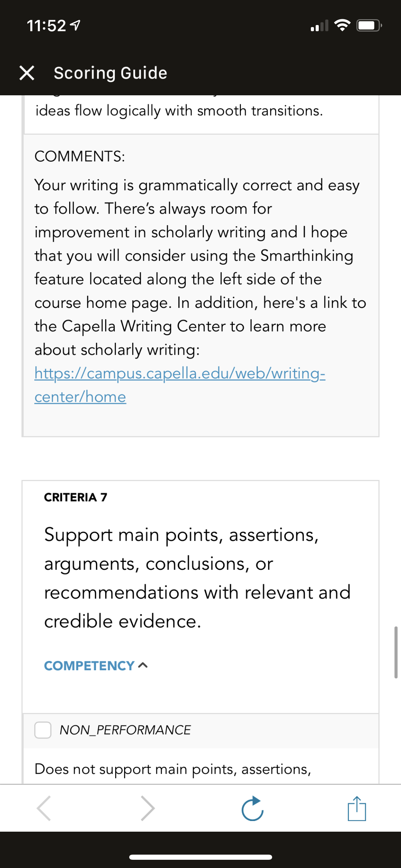Screen dimensions: 401x868
Task: Open the share sheet icon
Action: click(x=357, y=808)
